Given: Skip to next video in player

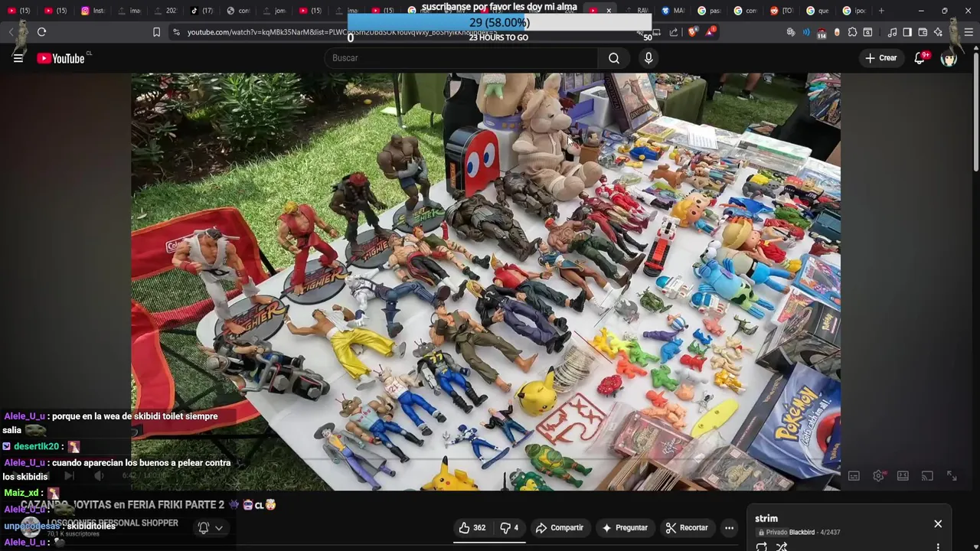Looking at the screenshot, I should (69, 476).
